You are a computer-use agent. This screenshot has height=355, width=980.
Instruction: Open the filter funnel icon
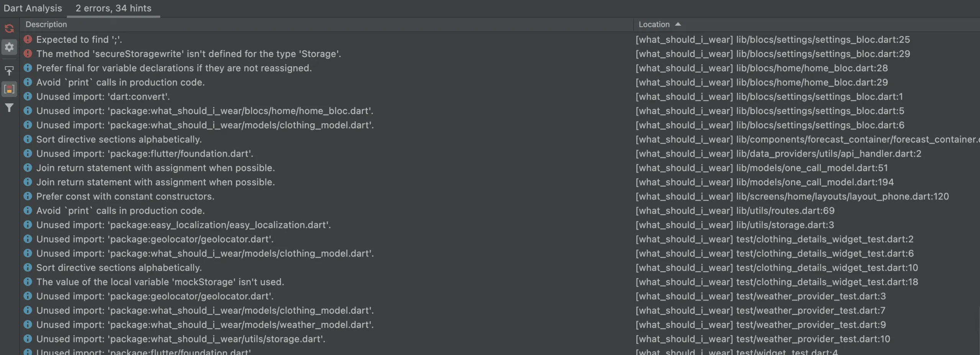point(9,108)
